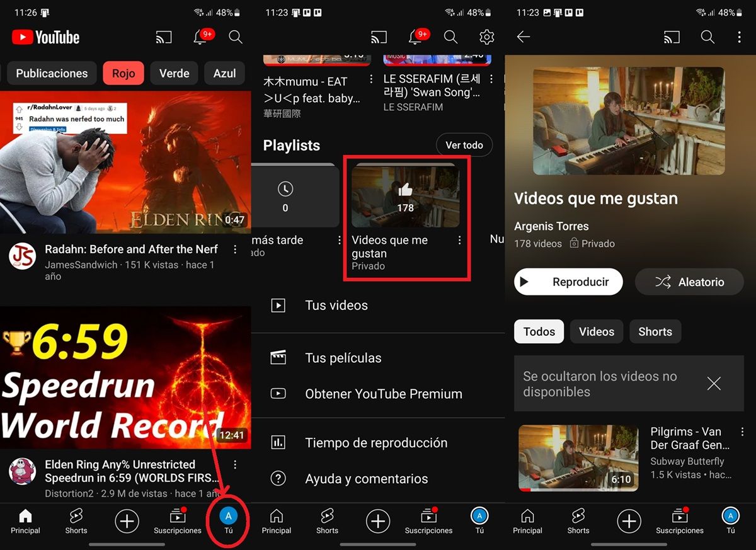This screenshot has width=756, height=550.
Task: Open the 6:59 Speedrun World Record thumbnail
Action: click(125, 378)
